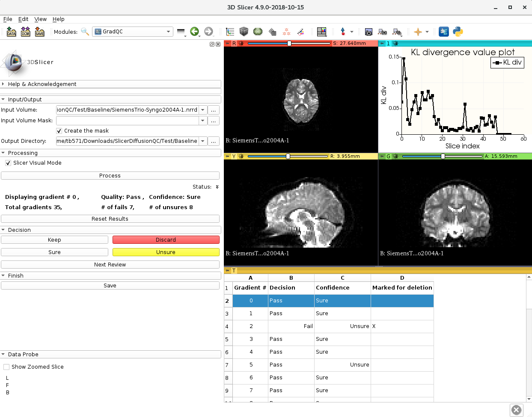
Task: Open the Transforms module icon
Action: click(272, 32)
